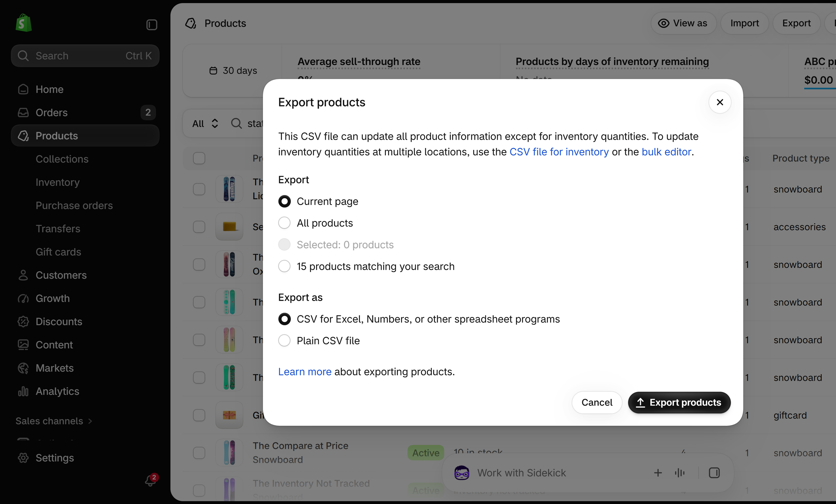This screenshot has width=836, height=504.
Task: Open the Collections submenu item
Action: (62, 159)
